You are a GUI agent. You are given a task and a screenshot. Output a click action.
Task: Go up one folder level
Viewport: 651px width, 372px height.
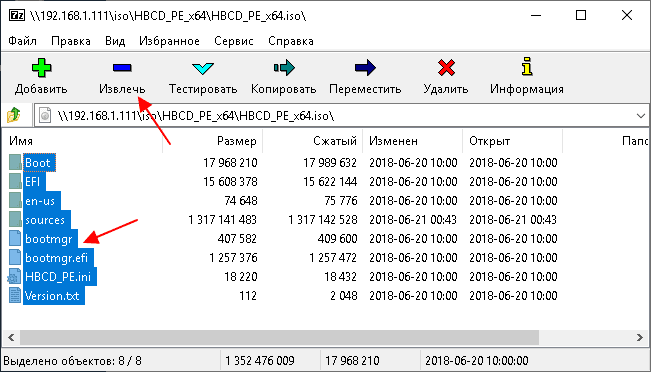[x=14, y=115]
